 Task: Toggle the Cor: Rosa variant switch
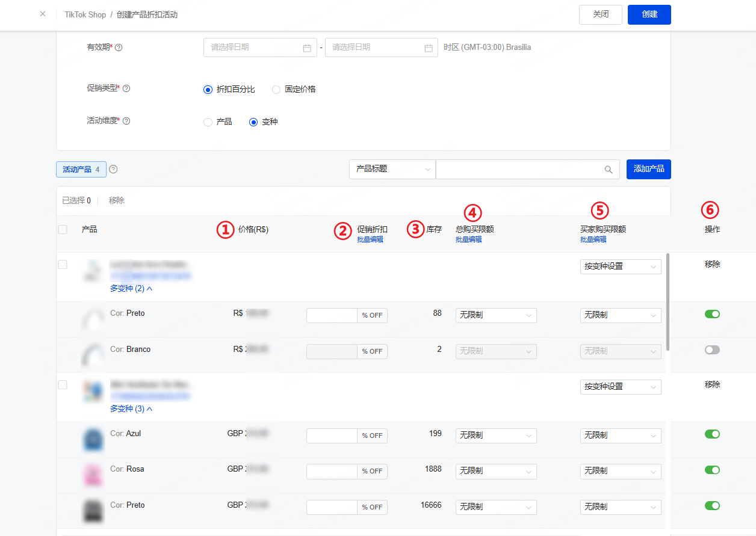(712, 470)
